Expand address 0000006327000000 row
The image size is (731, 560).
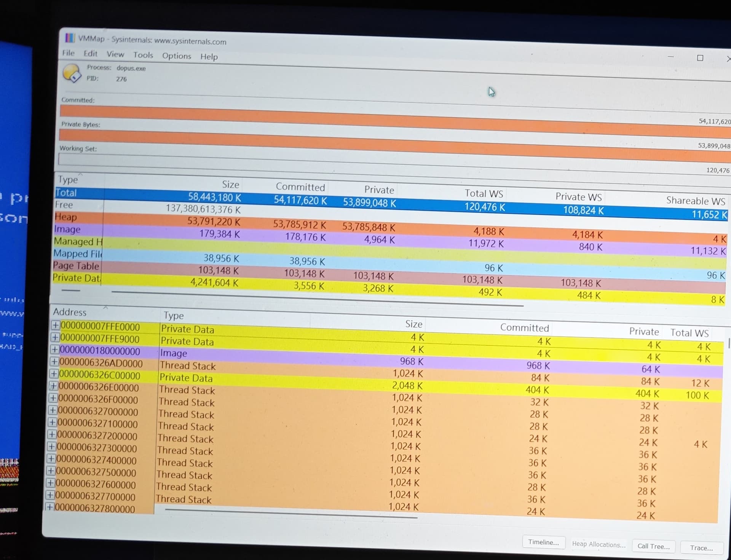[x=53, y=410]
